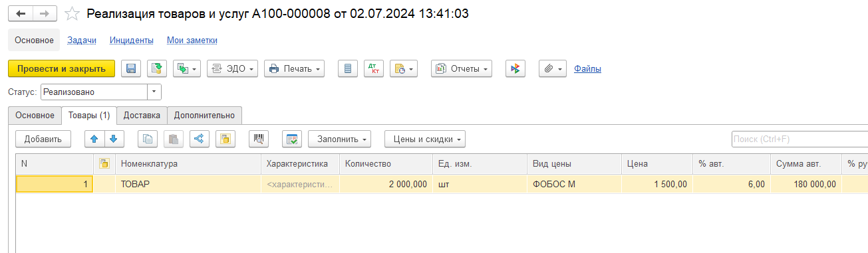Click the barcode scanner icon
This screenshot has height=253, width=868.
(x=258, y=139)
